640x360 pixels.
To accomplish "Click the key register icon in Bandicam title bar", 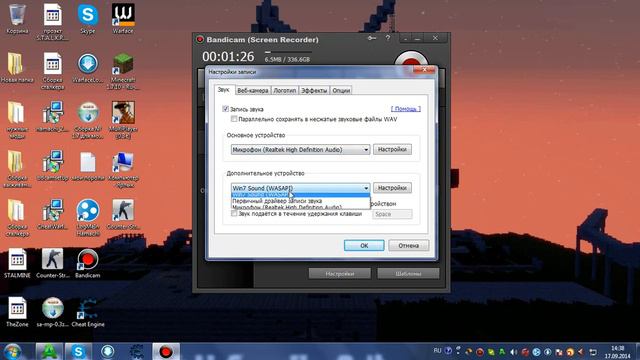I will (371, 38).
